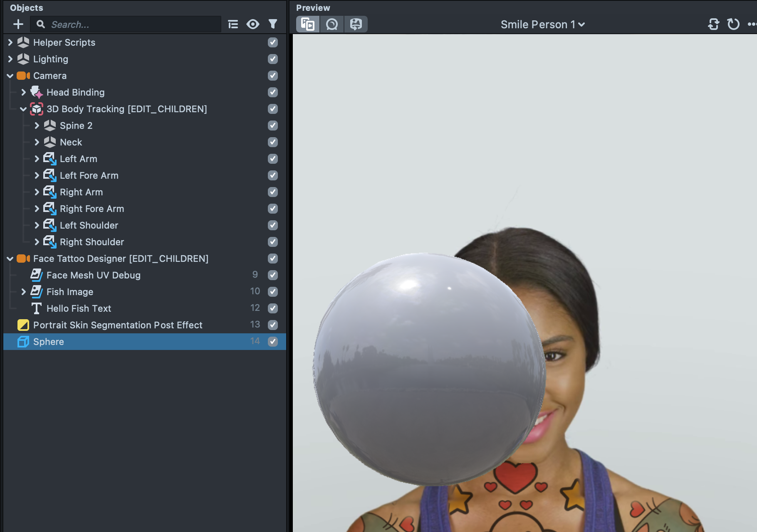Expand the Helper Scripts group
Image resolution: width=757 pixels, height=532 pixels.
(10, 42)
